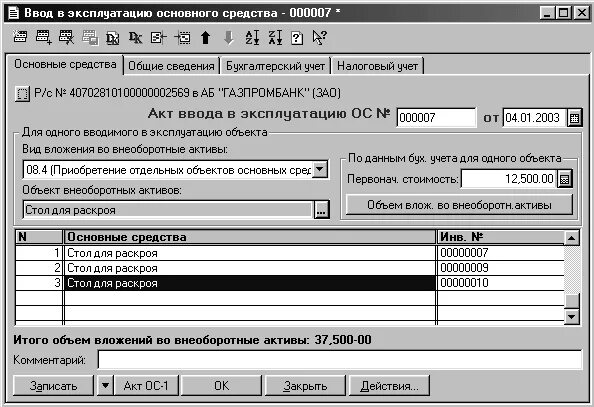Open the Налоговый учет tab
Screen dimensions: 594x407
377,66
